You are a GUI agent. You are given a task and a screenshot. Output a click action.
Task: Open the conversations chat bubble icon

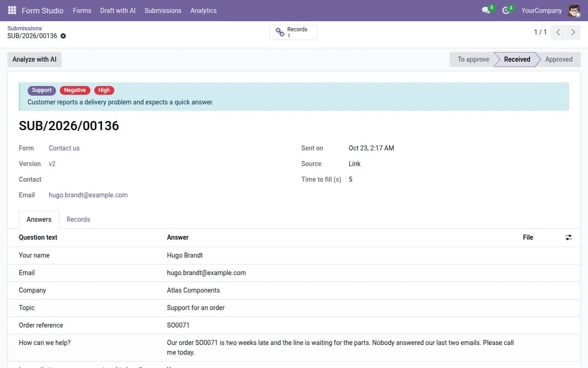486,10
